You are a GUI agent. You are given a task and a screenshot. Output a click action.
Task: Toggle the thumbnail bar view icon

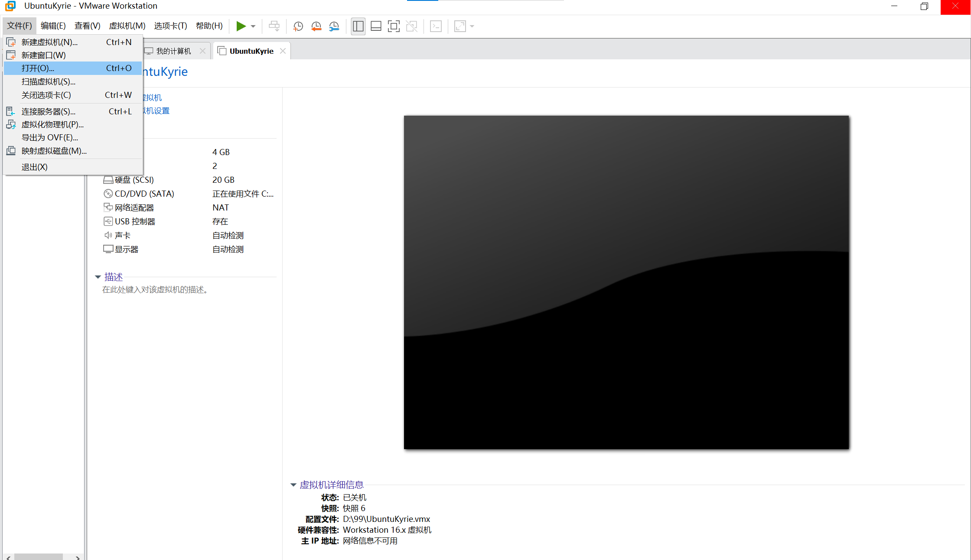pos(376,26)
